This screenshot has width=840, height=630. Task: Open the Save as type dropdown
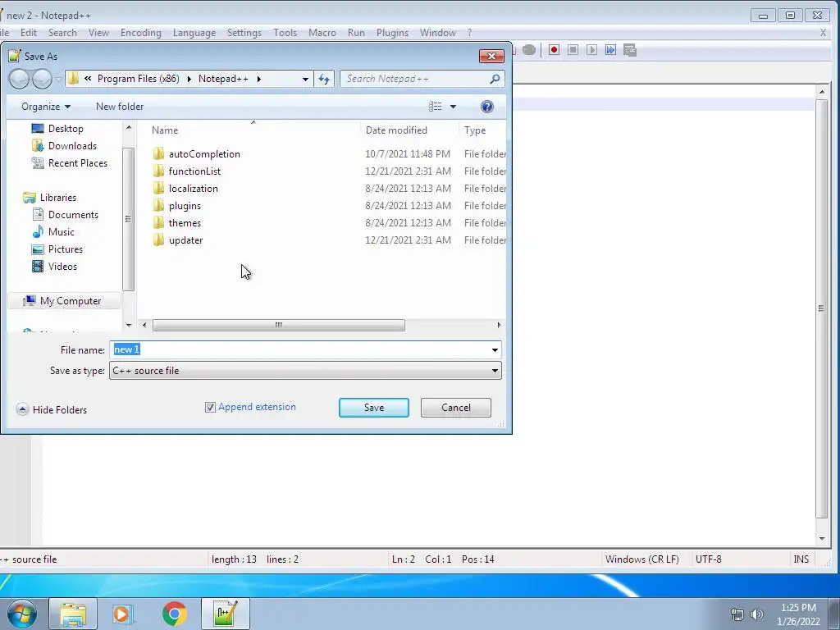(x=495, y=371)
